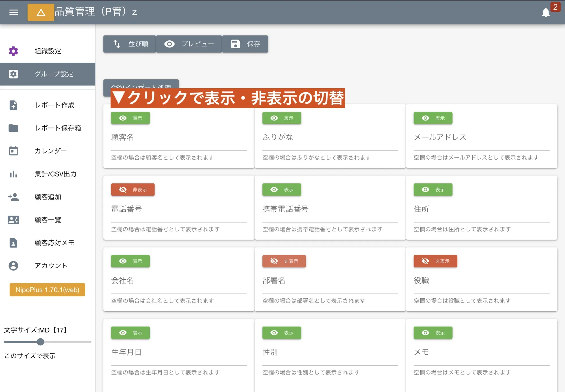Viewport: 565px width, 392px height.
Task: Click the NipoPlus 1.70.1 version label
Action: pyautogui.click(x=47, y=290)
